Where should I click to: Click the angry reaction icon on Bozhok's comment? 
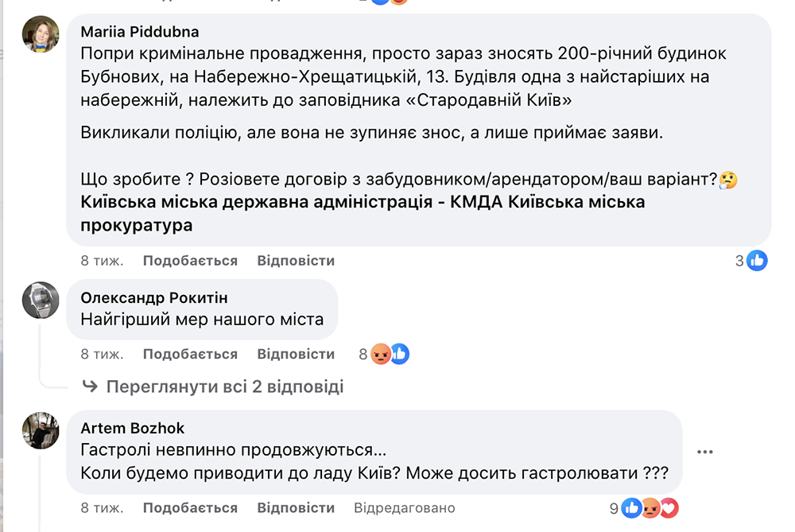coord(650,507)
